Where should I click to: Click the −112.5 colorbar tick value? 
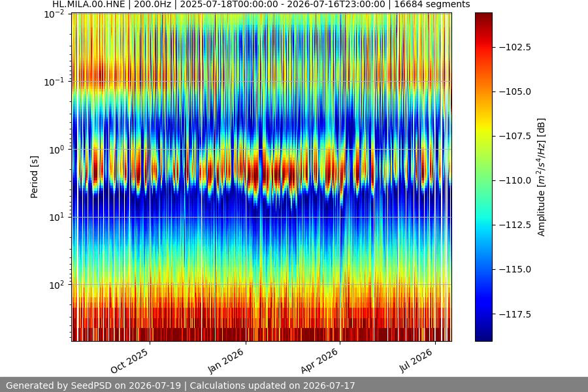(515, 225)
